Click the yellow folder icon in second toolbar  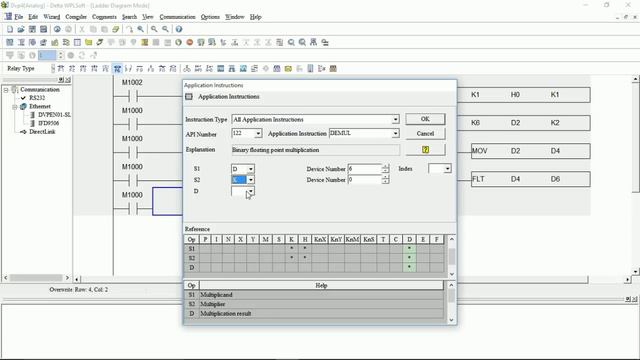click(89, 42)
